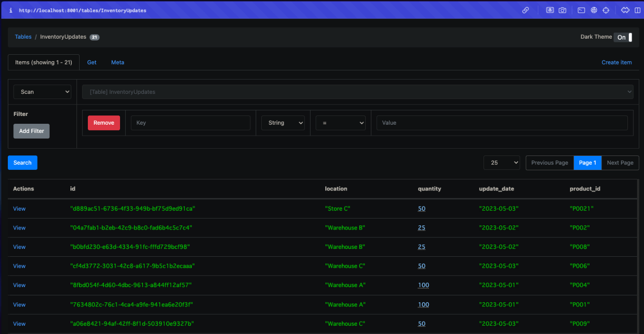Click the image capture icon in browser bar
Viewport: 644px width, 334px height.
pyautogui.click(x=550, y=10)
